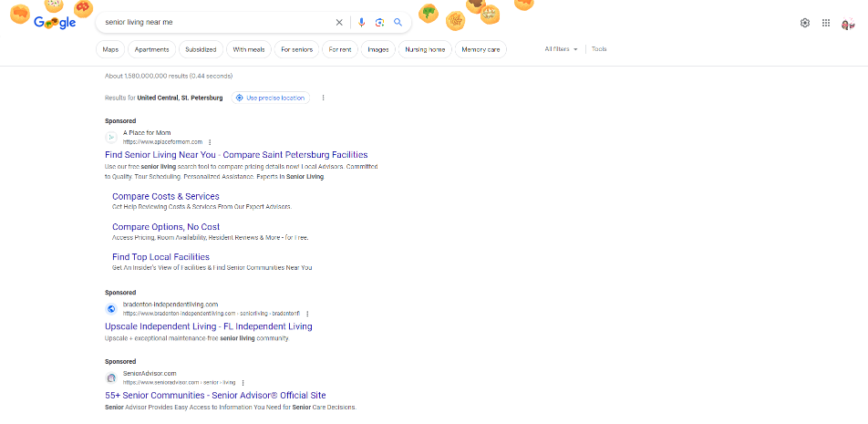Click the A Place for Mom site name
This screenshot has height=424, width=868.
tap(147, 133)
